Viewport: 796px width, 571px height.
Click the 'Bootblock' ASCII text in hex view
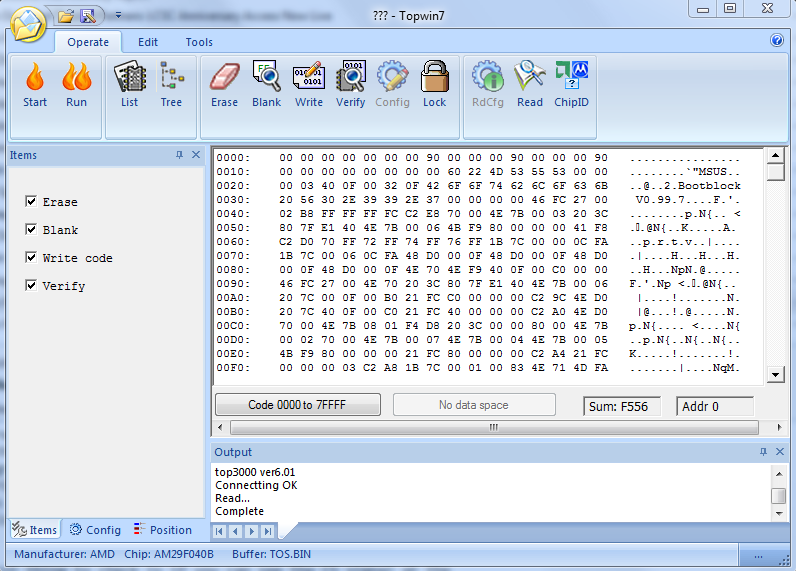click(x=709, y=186)
